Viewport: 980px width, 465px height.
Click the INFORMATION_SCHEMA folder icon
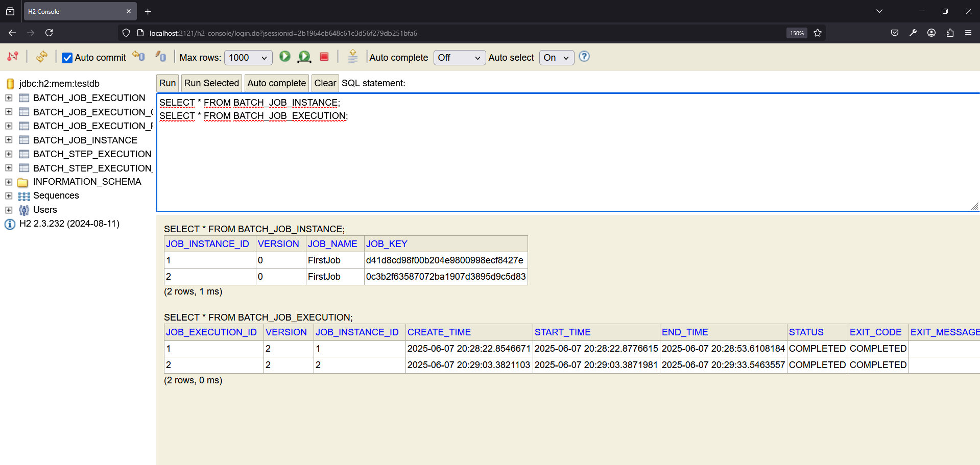(x=23, y=182)
